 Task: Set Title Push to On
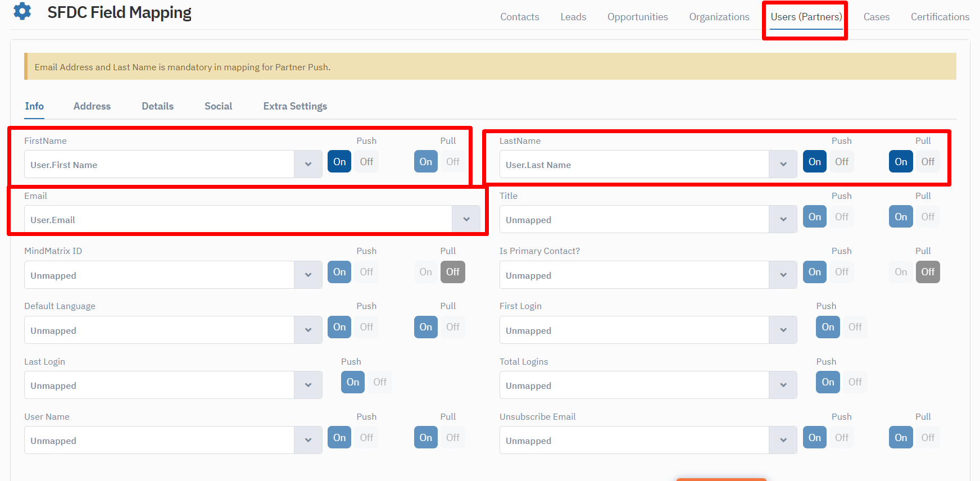coord(815,217)
